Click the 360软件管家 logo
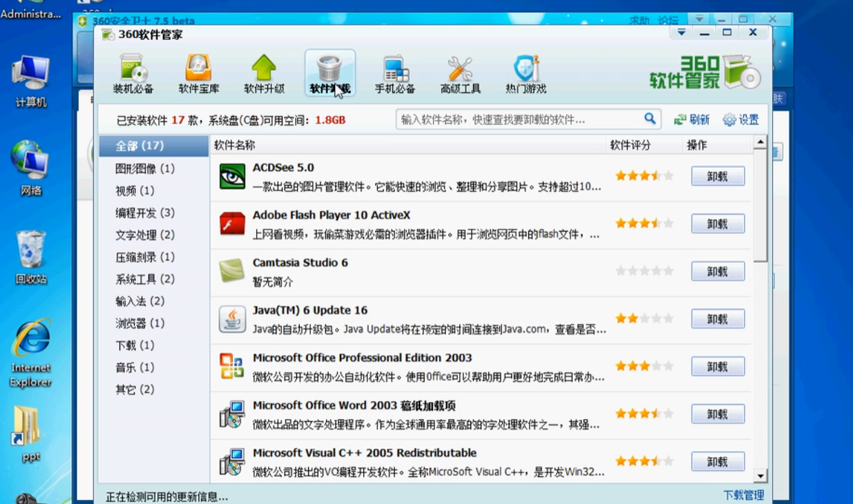 tap(705, 72)
